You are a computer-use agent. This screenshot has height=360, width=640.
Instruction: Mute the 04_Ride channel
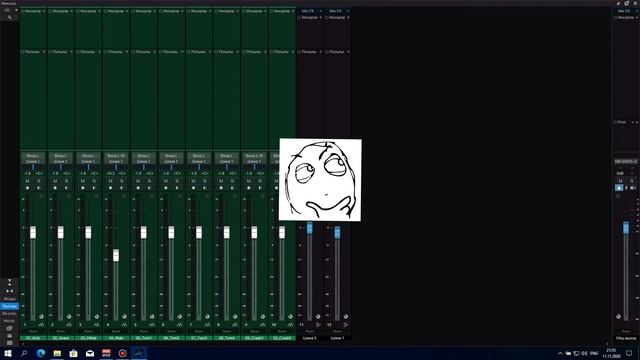point(110,181)
